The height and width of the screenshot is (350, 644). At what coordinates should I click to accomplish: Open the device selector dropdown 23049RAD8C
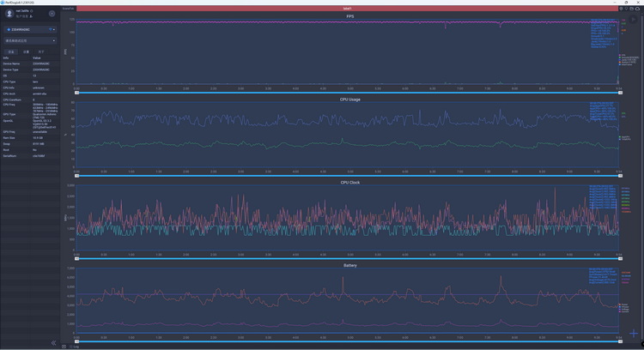[x=30, y=29]
